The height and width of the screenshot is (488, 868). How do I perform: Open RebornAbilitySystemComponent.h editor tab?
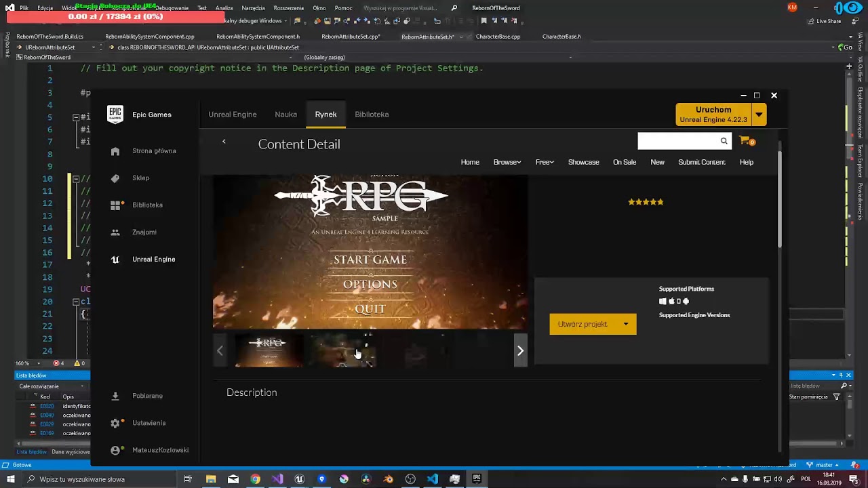tap(258, 37)
